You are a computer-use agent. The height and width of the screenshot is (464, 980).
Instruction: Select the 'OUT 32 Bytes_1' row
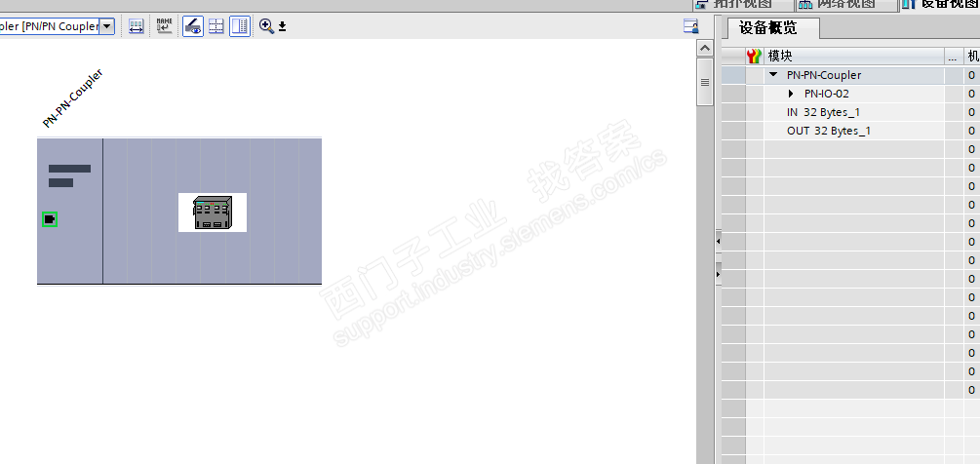(850, 131)
